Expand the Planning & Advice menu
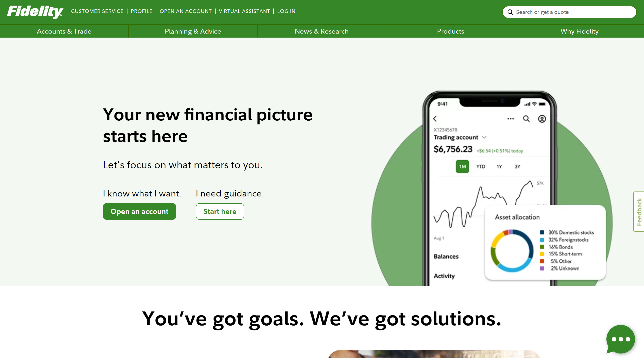The image size is (644, 358). (193, 31)
